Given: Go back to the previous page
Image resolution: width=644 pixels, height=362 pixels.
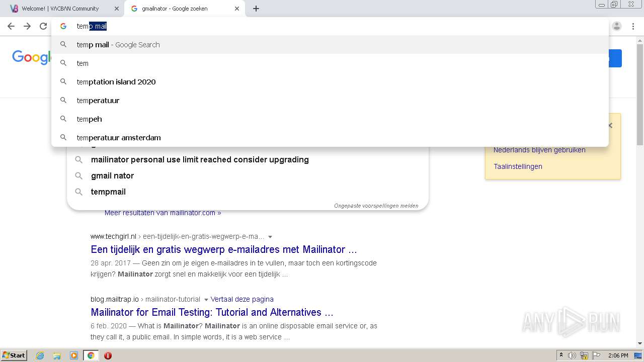Looking at the screenshot, I should [11, 26].
